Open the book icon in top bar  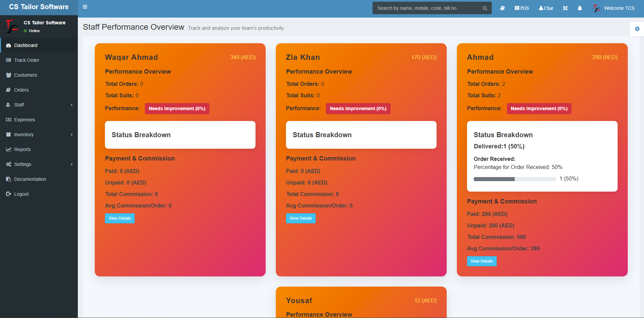503,8
